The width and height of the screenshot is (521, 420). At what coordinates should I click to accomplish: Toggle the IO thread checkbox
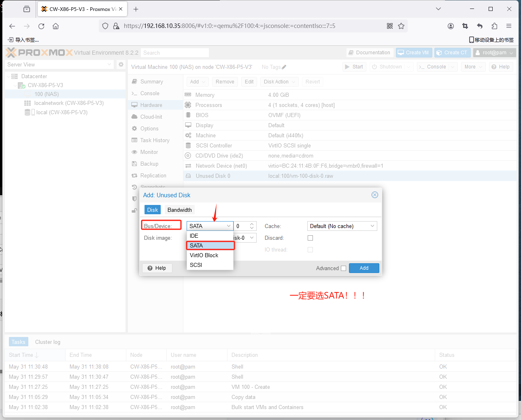[x=310, y=249]
